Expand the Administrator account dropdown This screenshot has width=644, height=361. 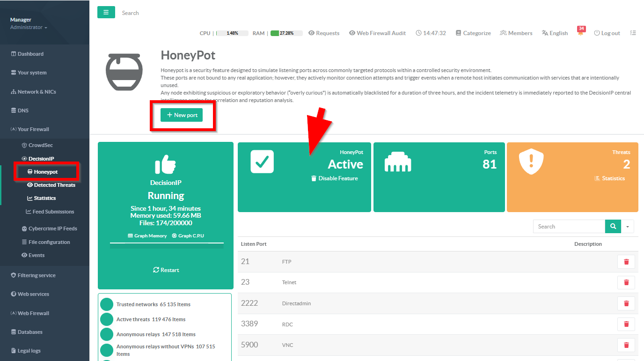[29, 28]
